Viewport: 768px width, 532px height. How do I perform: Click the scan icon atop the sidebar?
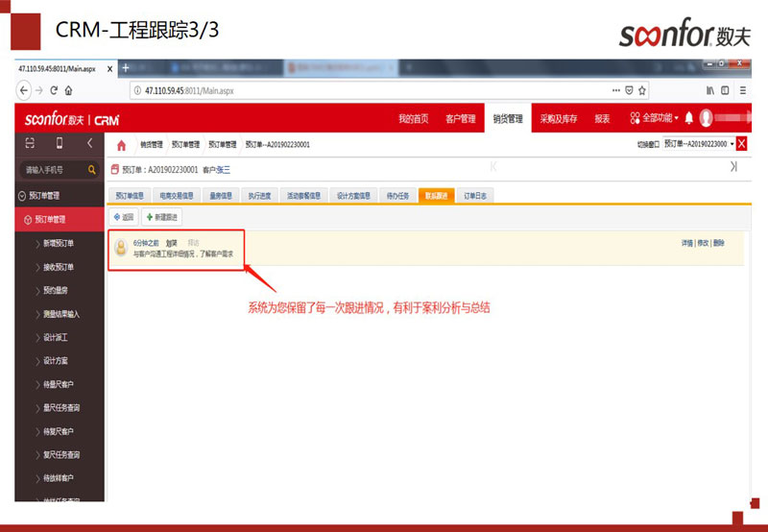(x=29, y=143)
